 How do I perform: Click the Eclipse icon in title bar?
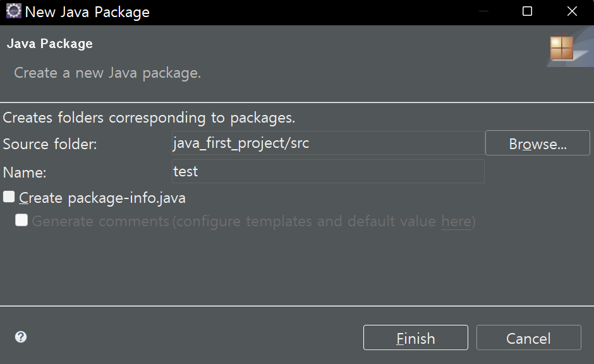point(13,11)
